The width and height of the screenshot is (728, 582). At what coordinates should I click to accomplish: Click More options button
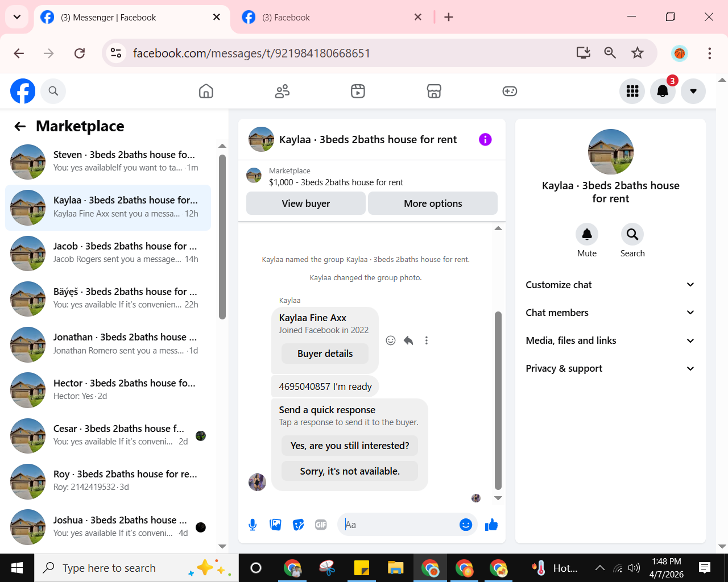pos(433,203)
